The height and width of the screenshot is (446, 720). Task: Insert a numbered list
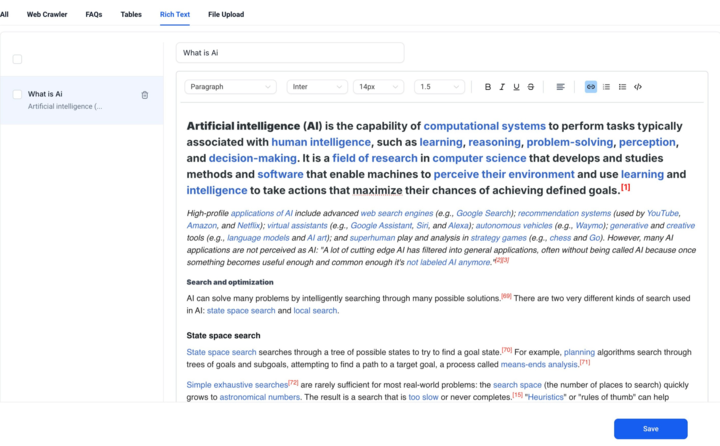tap(606, 87)
